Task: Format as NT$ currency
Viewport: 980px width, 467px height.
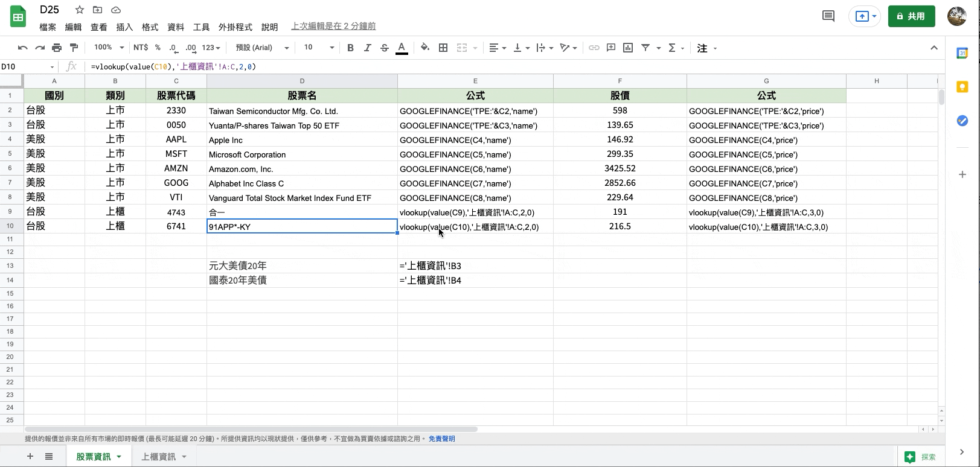Action: (x=141, y=48)
